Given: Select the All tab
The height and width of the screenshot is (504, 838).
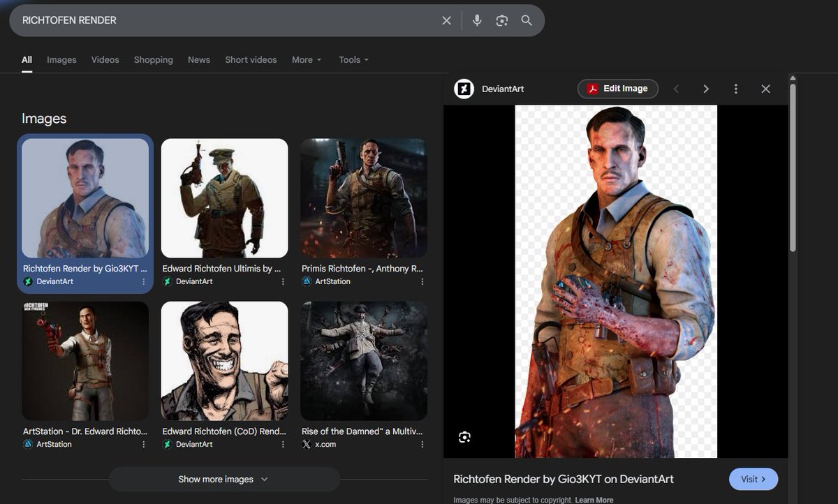Looking at the screenshot, I should 27,60.
